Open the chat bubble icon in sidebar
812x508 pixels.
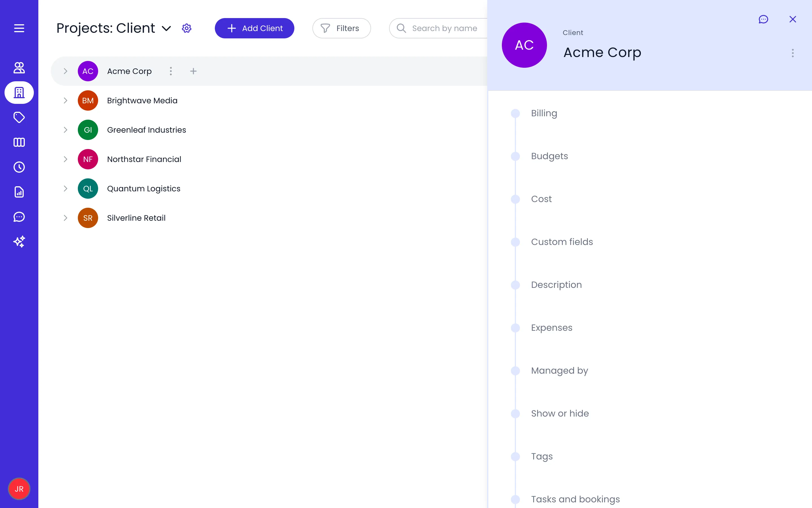click(19, 217)
